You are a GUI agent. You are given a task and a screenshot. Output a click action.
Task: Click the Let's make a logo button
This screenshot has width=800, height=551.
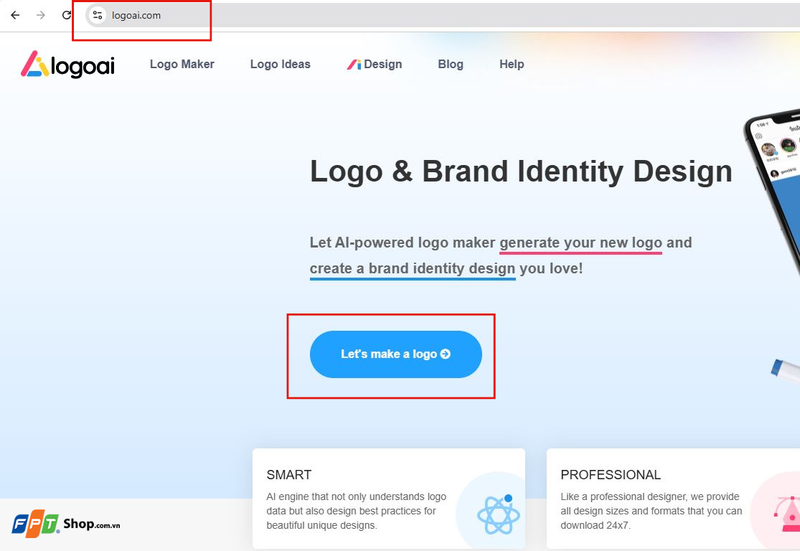point(395,354)
